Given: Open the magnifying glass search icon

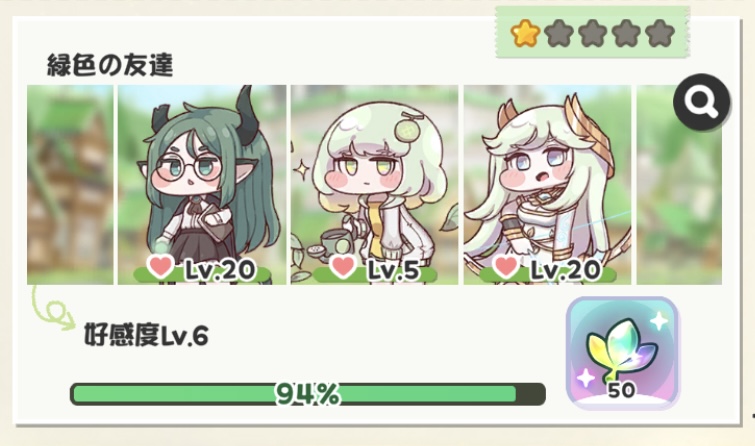Looking at the screenshot, I should tap(702, 102).
